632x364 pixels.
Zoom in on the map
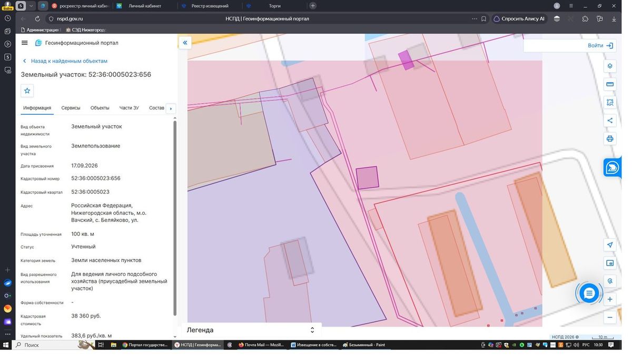tap(610, 299)
